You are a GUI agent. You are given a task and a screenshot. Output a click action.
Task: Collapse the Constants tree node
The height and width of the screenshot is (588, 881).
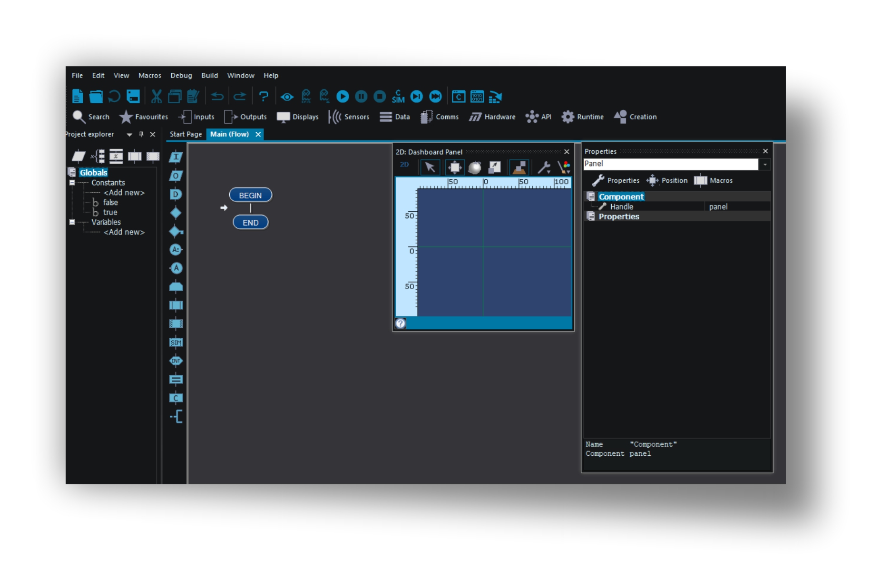coord(72,183)
